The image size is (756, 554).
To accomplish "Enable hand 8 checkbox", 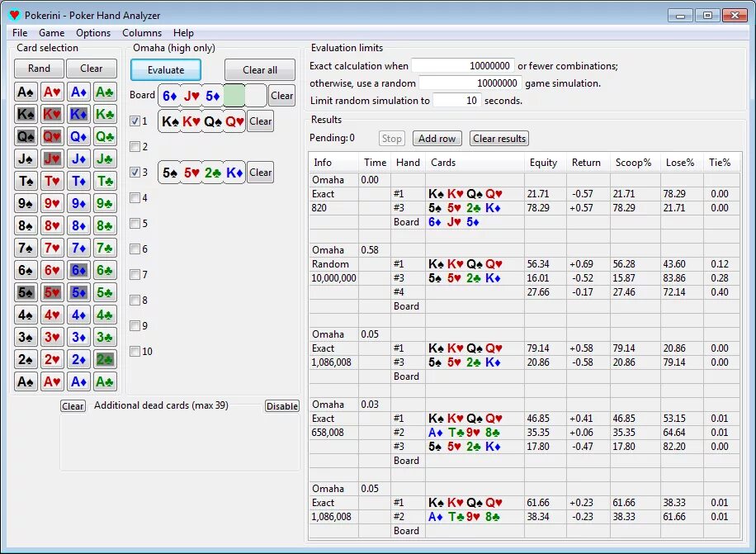I will tap(135, 300).
